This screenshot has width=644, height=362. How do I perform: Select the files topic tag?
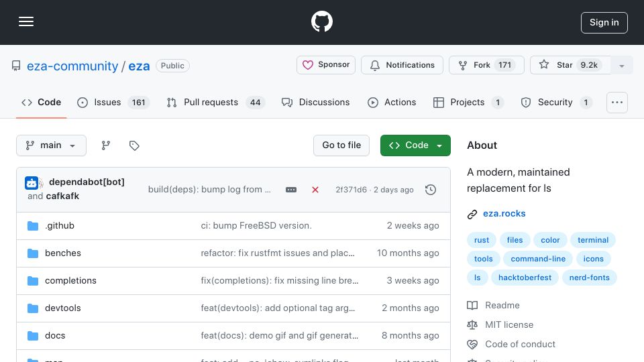pos(515,240)
